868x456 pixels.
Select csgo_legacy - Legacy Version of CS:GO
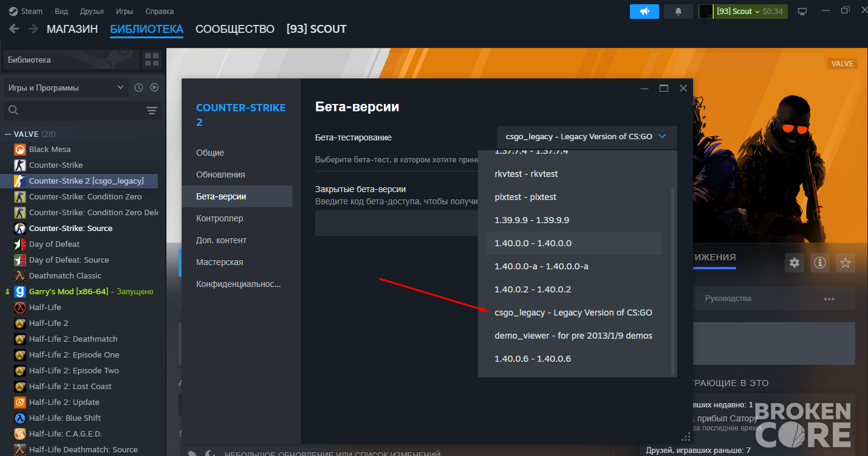tap(573, 313)
